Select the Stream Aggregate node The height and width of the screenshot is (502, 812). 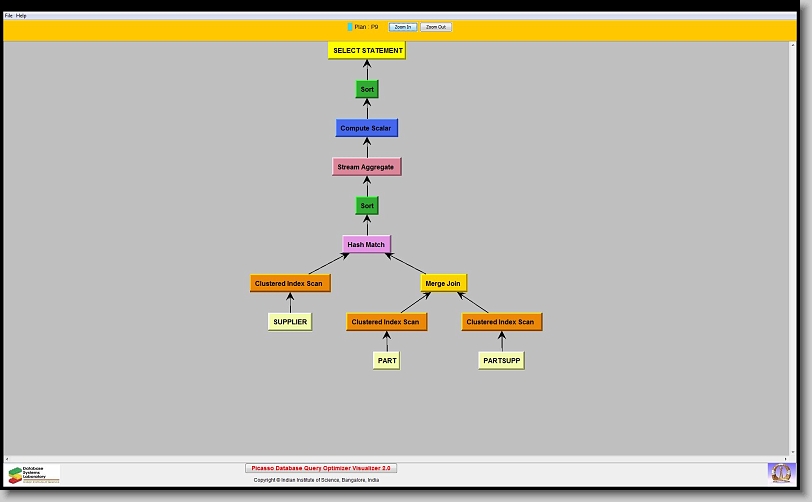pos(366,166)
